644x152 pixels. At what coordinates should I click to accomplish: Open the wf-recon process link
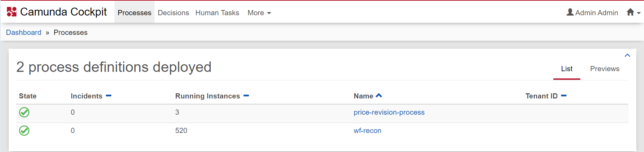point(367,131)
